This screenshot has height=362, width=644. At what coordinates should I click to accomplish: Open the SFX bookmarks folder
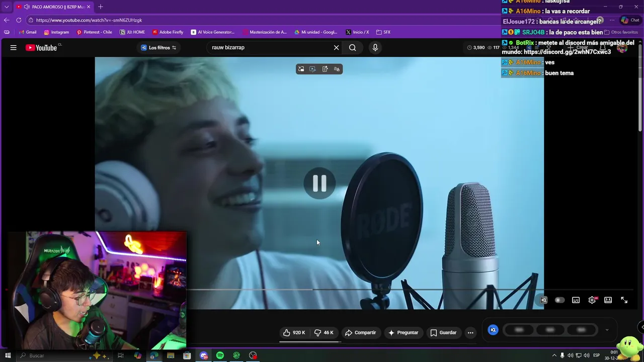point(383,32)
